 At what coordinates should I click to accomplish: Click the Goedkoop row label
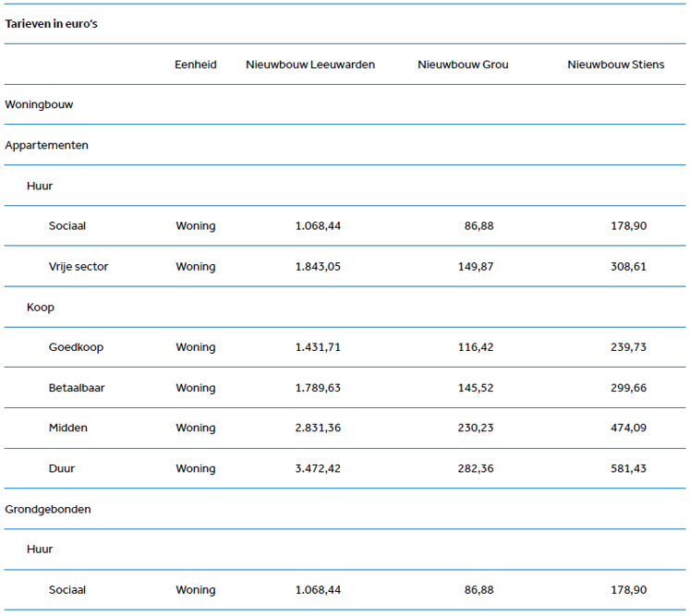pos(76,347)
